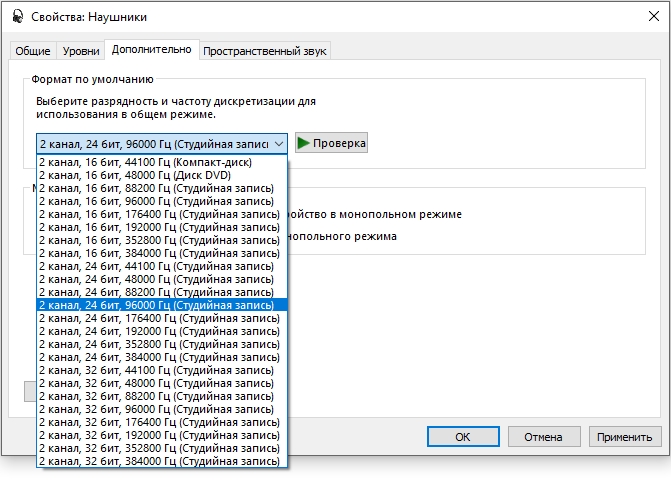Screen dimensions: 671x492
Task: Choose 16 бит, 44100 Гц (Компакт-диск)
Action: pyautogui.click(x=145, y=162)
